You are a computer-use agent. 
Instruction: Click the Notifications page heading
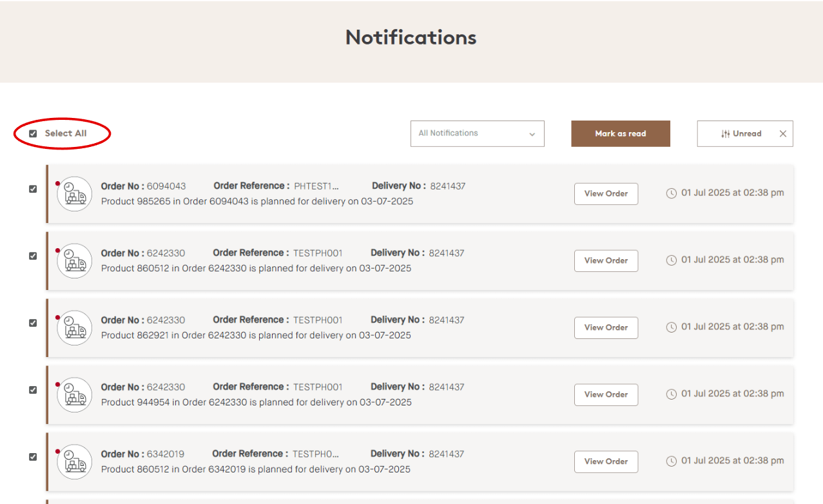click(x=411, y=37)
